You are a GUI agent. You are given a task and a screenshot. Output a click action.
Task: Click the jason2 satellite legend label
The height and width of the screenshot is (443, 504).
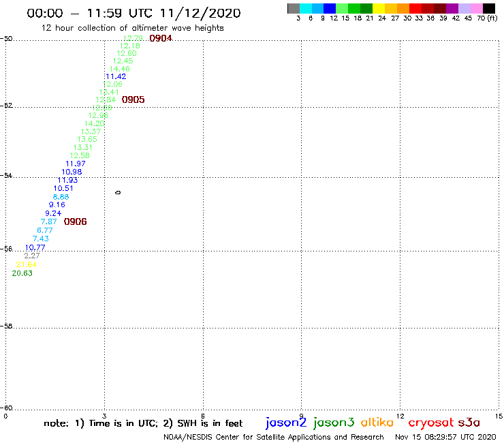pyautogui.click(x=286, y=423)
